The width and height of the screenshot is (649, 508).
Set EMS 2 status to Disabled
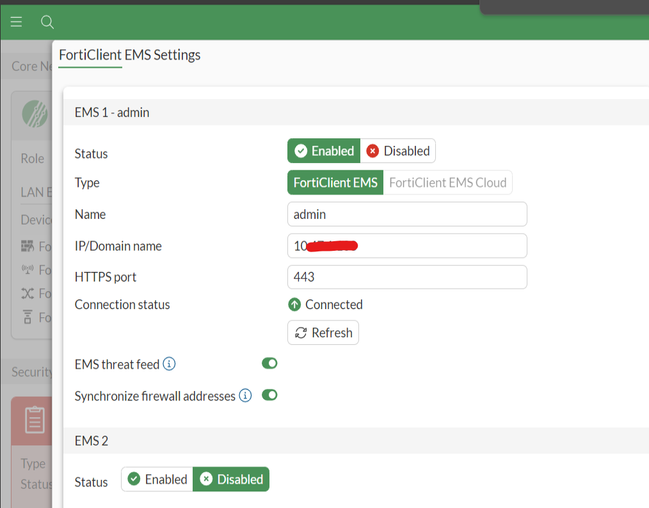(231, 479)
